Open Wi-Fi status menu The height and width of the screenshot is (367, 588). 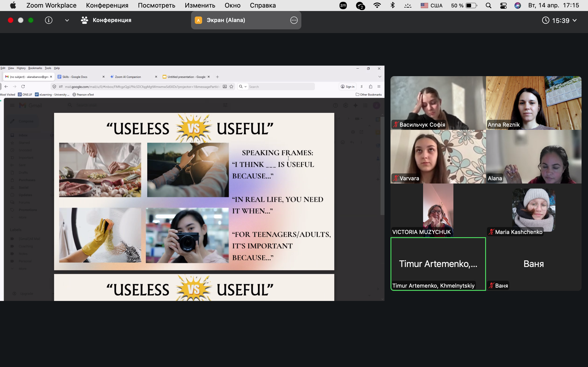377,5
